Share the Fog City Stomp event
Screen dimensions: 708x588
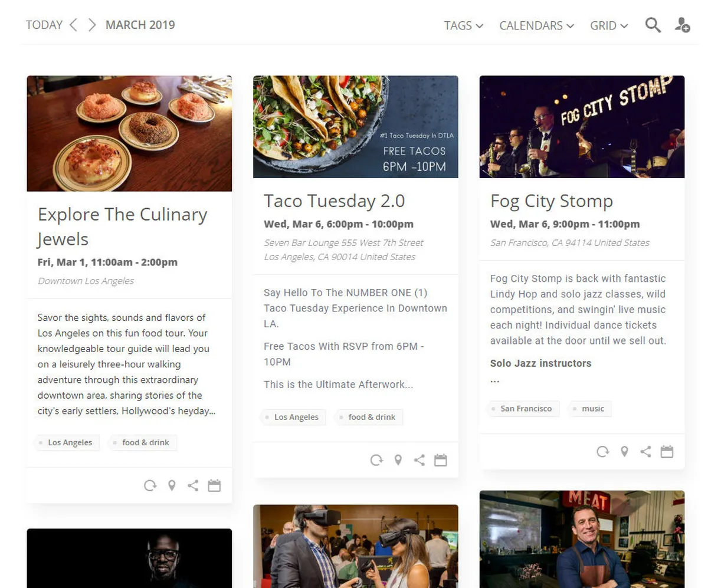tap(646, 452)
